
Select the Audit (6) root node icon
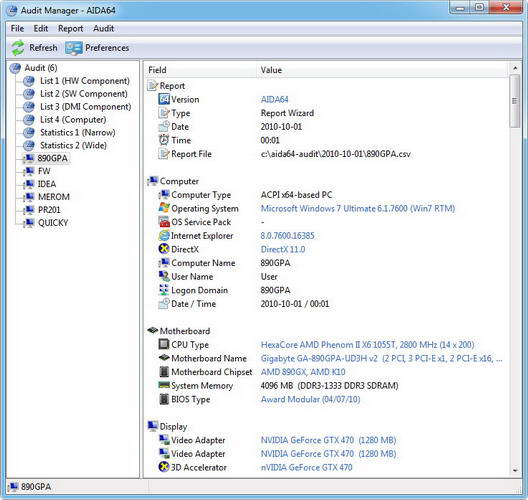coord(15,68)
